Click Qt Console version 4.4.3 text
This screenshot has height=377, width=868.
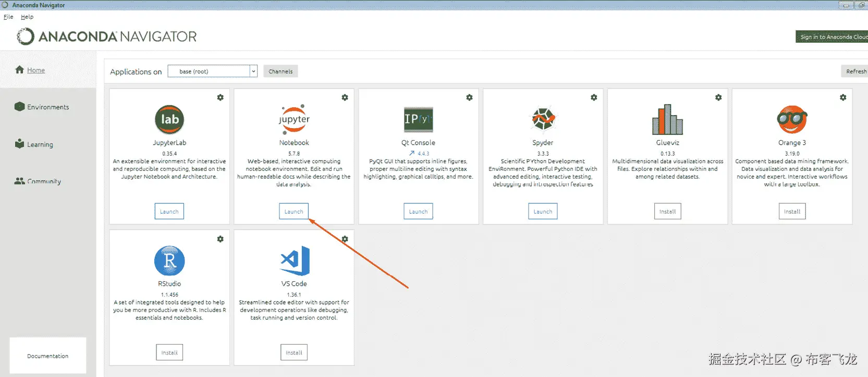click(x=423, y=154)
